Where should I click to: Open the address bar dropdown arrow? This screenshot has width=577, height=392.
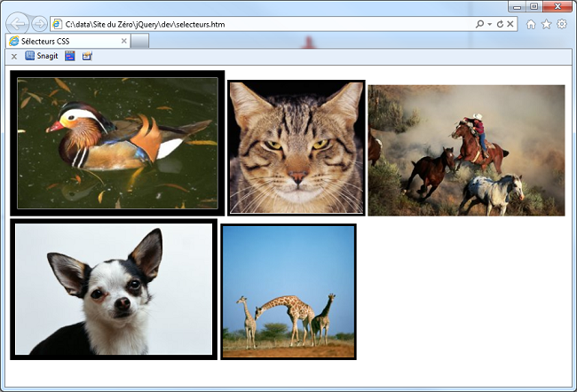(490, 24)
